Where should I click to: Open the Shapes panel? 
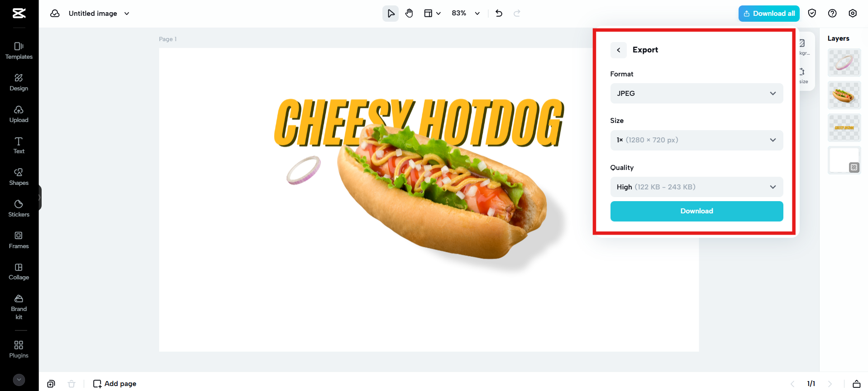pyautogui.click(x=19, y=177)
